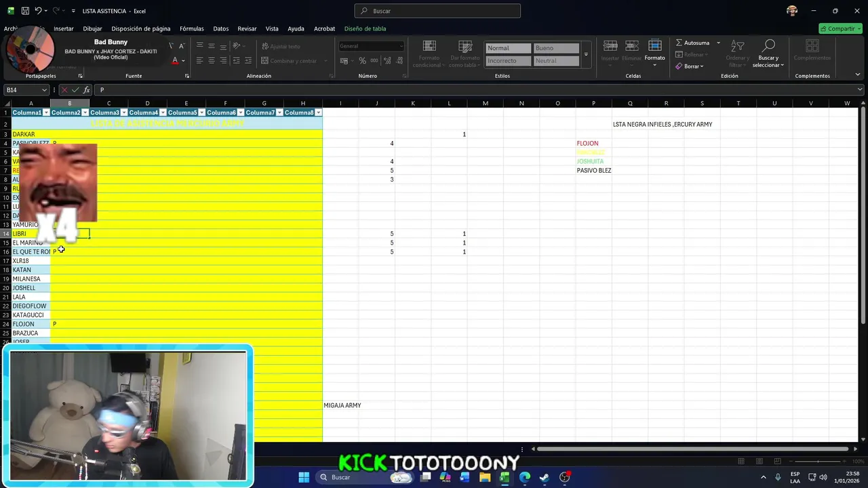Click the text orientation icon
Image resolution: width=868 pixels, height=488 pixels.
(237, 46)
